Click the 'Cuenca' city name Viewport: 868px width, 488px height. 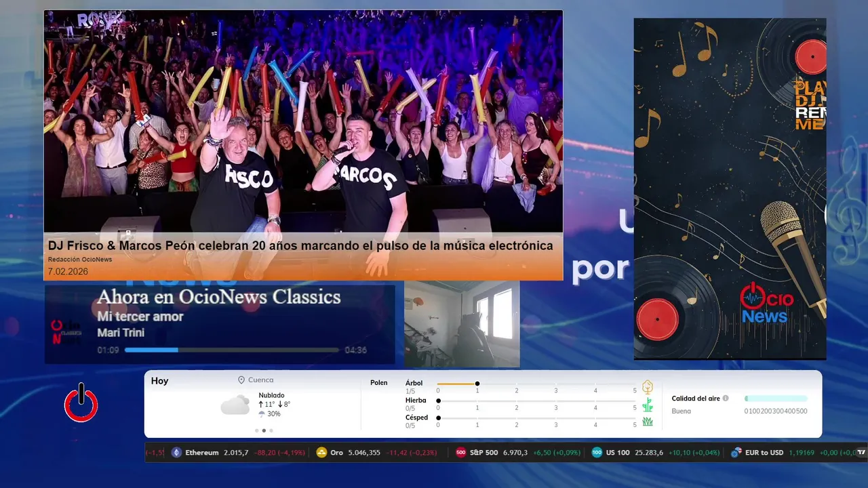[x=261, y=380]
